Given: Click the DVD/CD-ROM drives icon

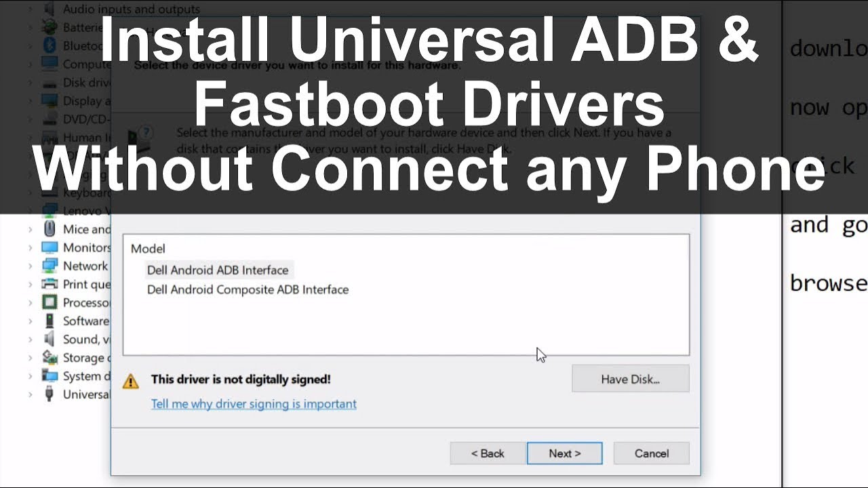Looking at the screenshot, I should point(50,119).
